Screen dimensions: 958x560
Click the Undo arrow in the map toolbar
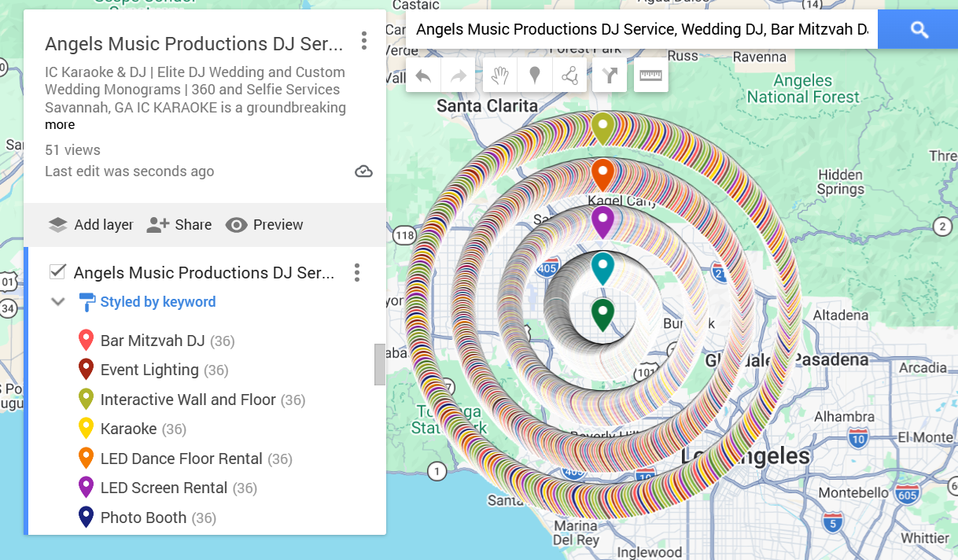(422, 74)
